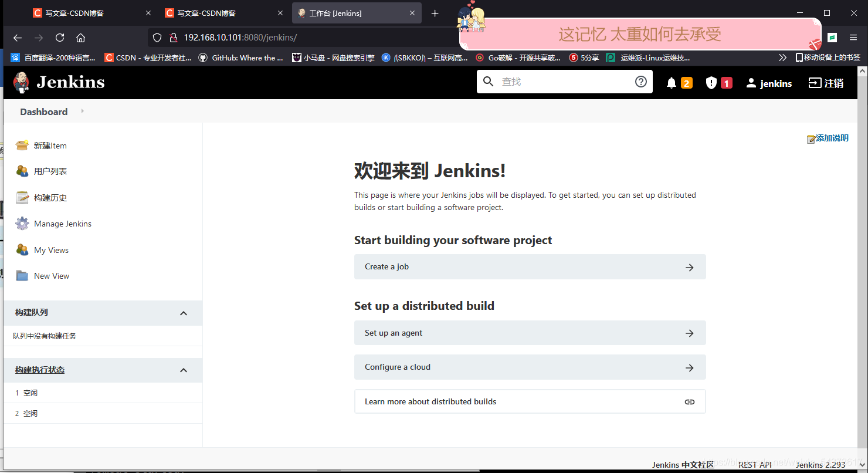The image size is (868, 473).
Task: Expand the Dashboard breadcrumb arrow
Action: (82, 111)
